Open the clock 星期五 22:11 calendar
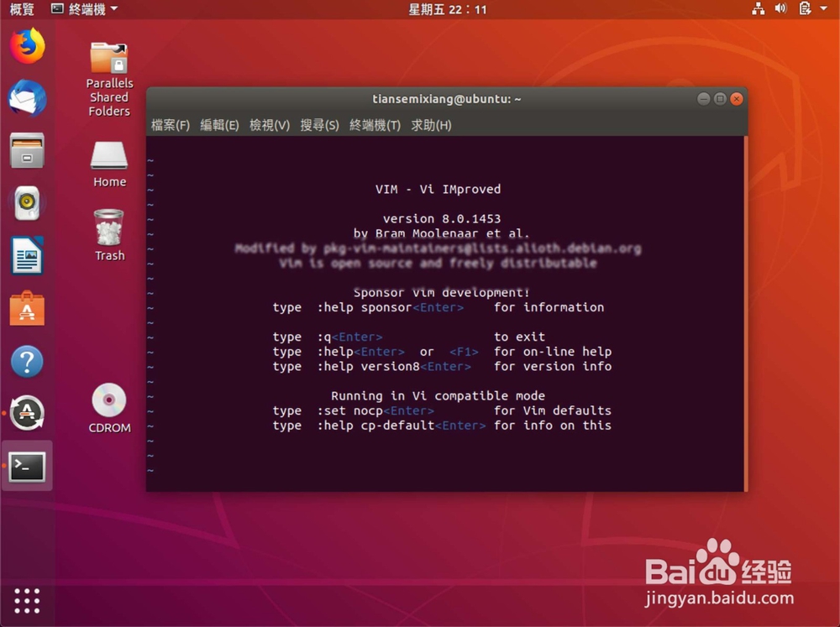 (448, 9)
